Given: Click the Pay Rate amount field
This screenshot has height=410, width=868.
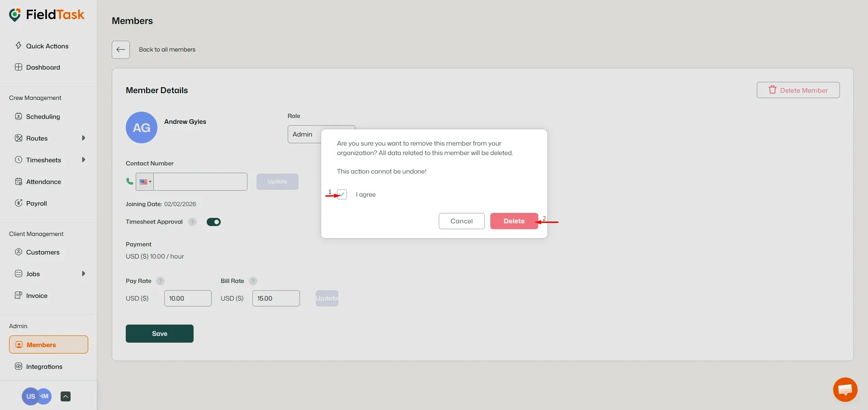Looking at the screenshot, I should click(187, 298).
